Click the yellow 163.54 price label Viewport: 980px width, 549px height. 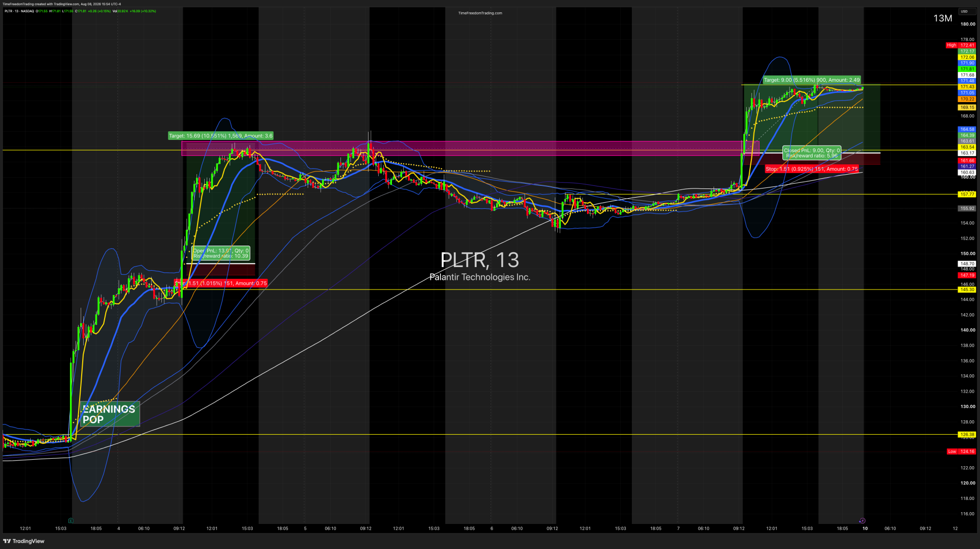(x=967, y=147)
